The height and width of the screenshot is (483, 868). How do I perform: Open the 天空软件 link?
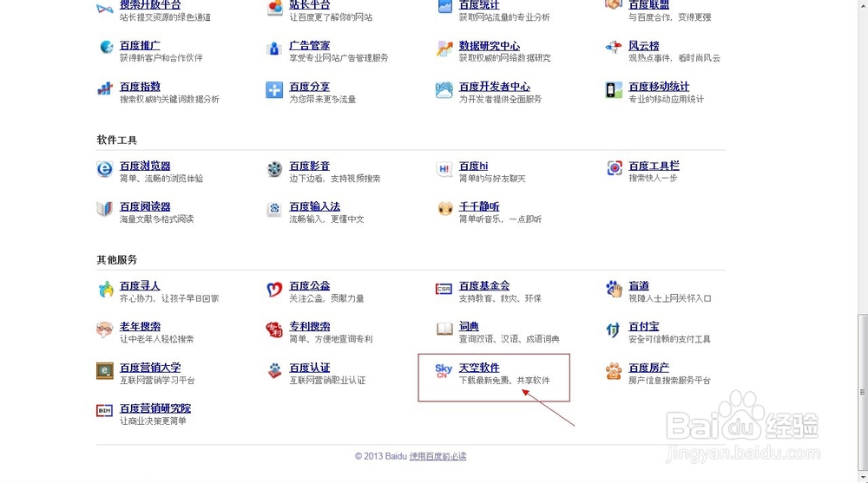pyautogui.click(x=479, y=368)
